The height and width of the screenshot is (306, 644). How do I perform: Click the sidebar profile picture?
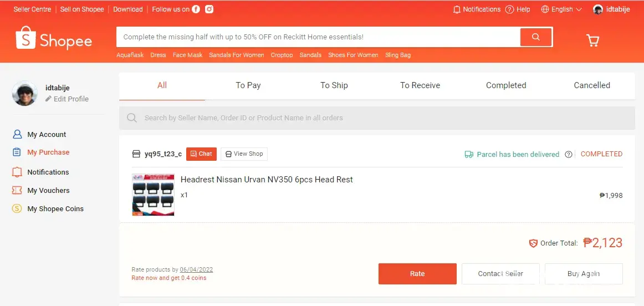click(24, 93)
